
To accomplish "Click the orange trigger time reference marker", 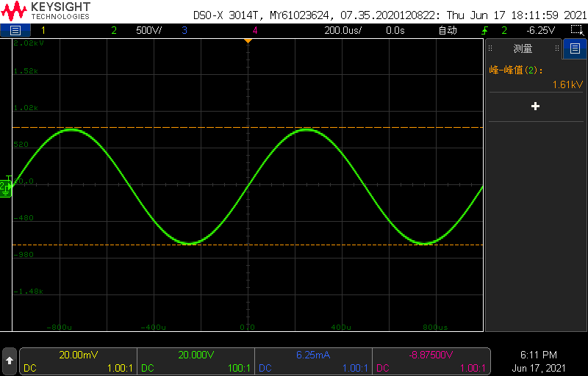I will [248, 40].
